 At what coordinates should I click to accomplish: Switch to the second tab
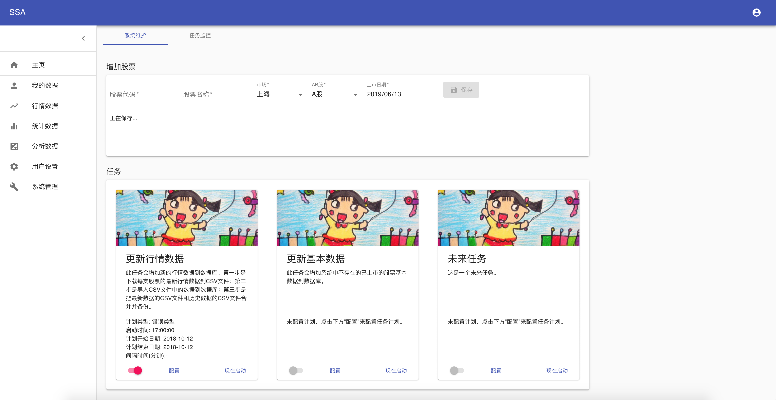(x=200, y=36)
